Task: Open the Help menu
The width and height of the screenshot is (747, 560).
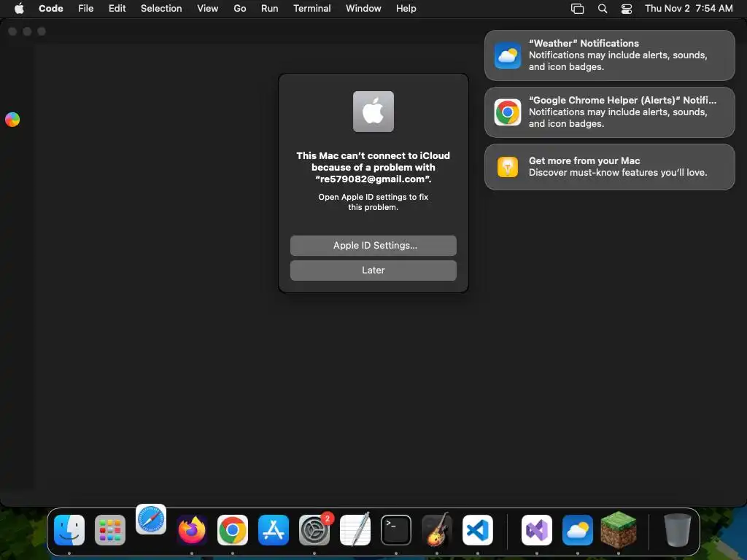Action: coord(406,9)
